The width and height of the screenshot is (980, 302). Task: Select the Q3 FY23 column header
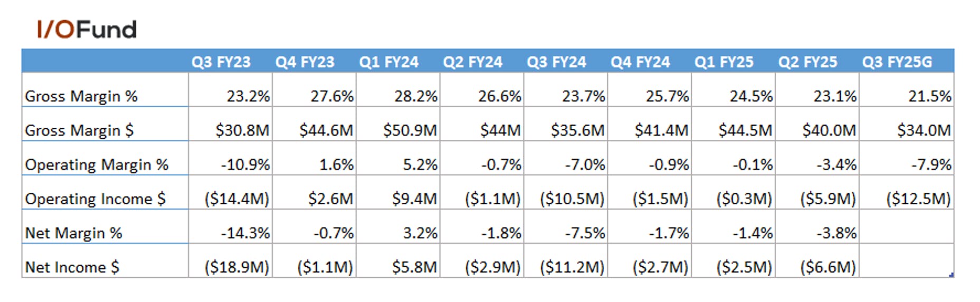221,62
